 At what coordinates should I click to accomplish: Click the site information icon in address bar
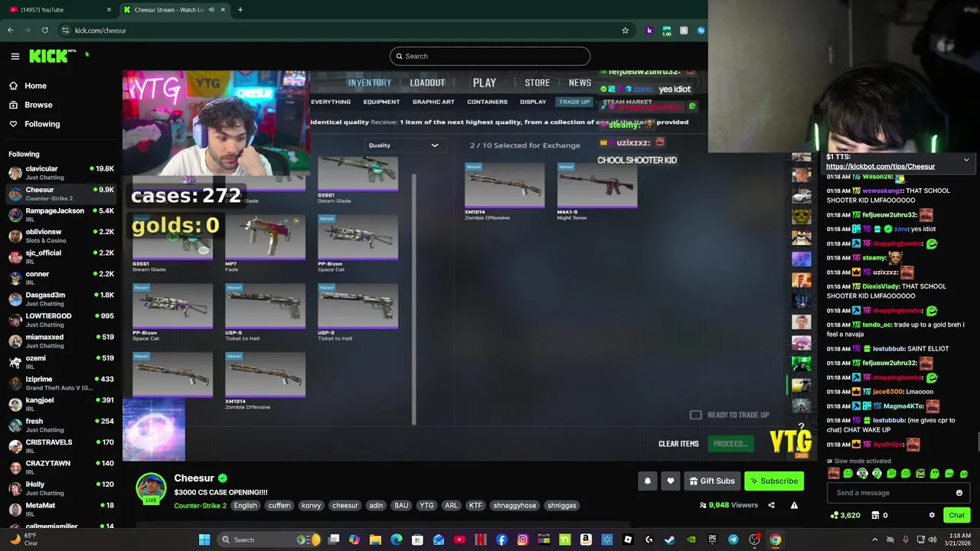point(65,31)
